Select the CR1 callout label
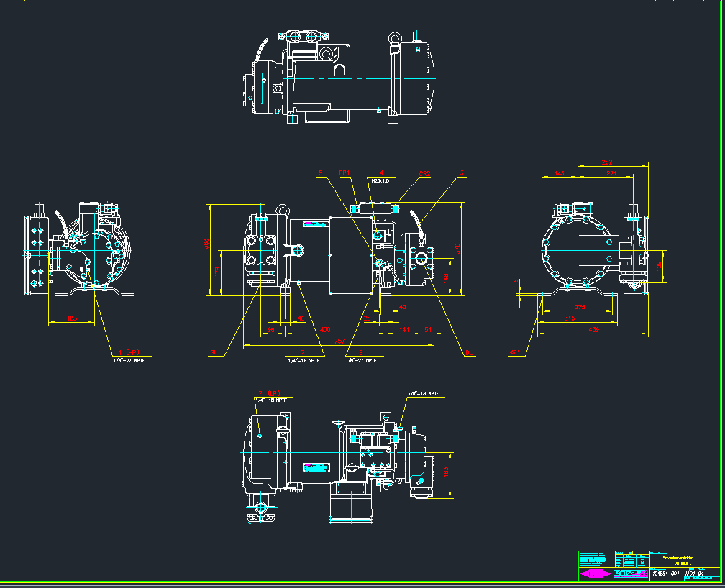 [x=345, y=173]
